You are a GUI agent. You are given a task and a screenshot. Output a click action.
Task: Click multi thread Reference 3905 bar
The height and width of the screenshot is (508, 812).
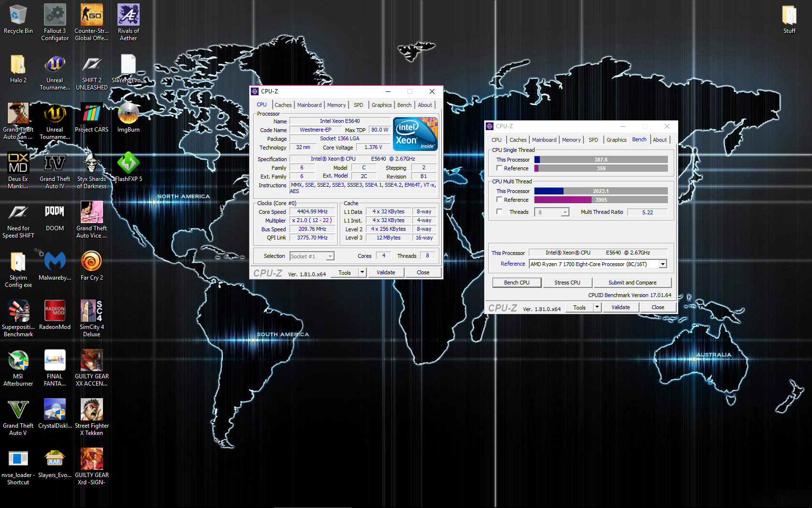click(x=601, y=200)
